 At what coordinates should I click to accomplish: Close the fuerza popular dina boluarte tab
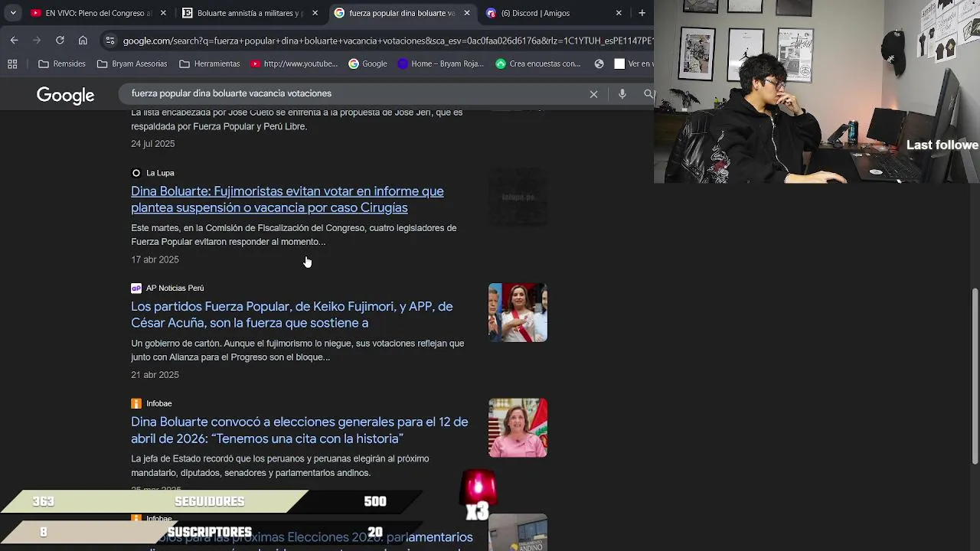pos(467,13)
